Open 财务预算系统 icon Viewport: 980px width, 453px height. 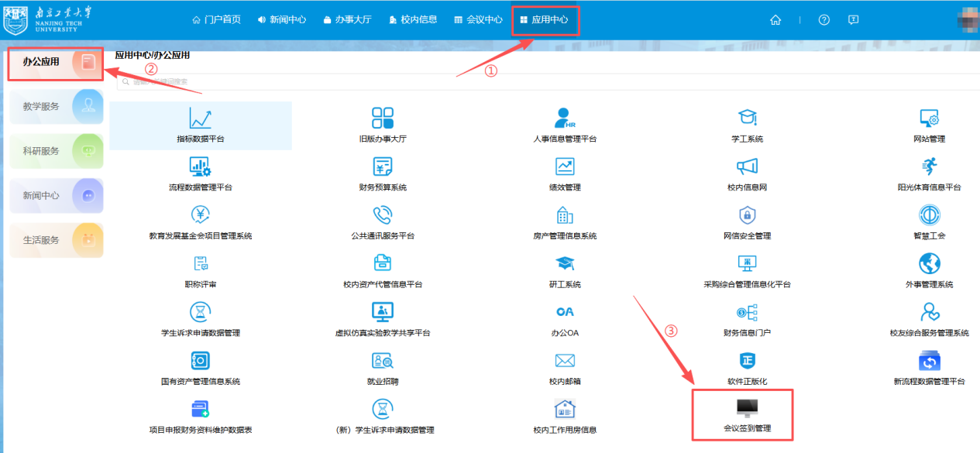(383, 166)
